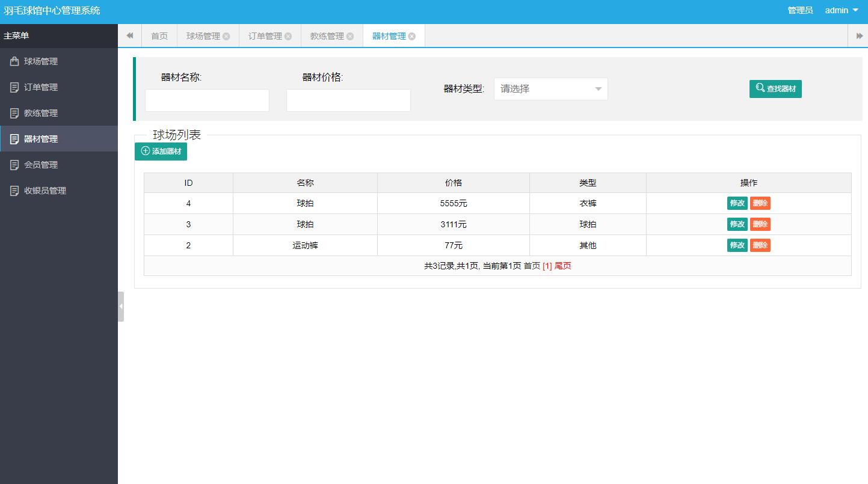Click inside the 器材名称 input field
This screenshot has height=484, width=868.
pos(206,100)
